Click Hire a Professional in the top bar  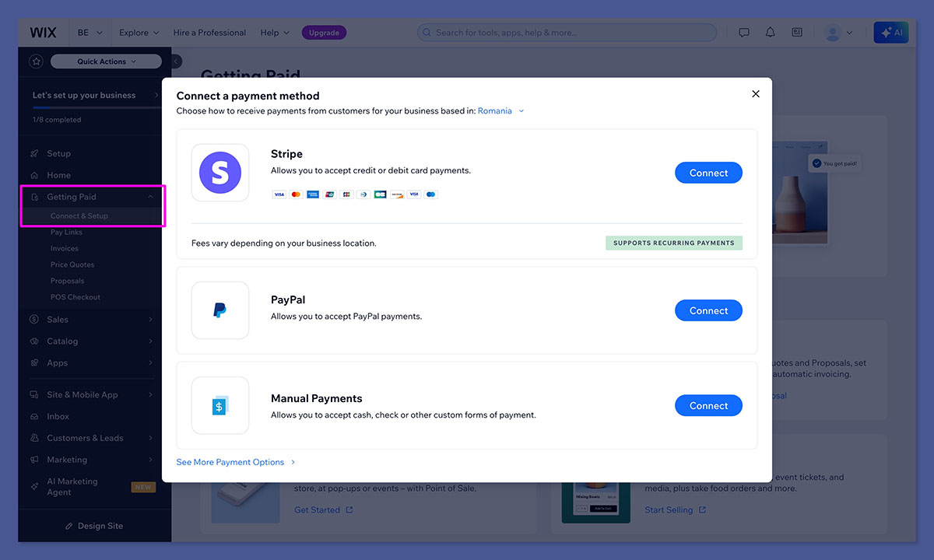209,33
